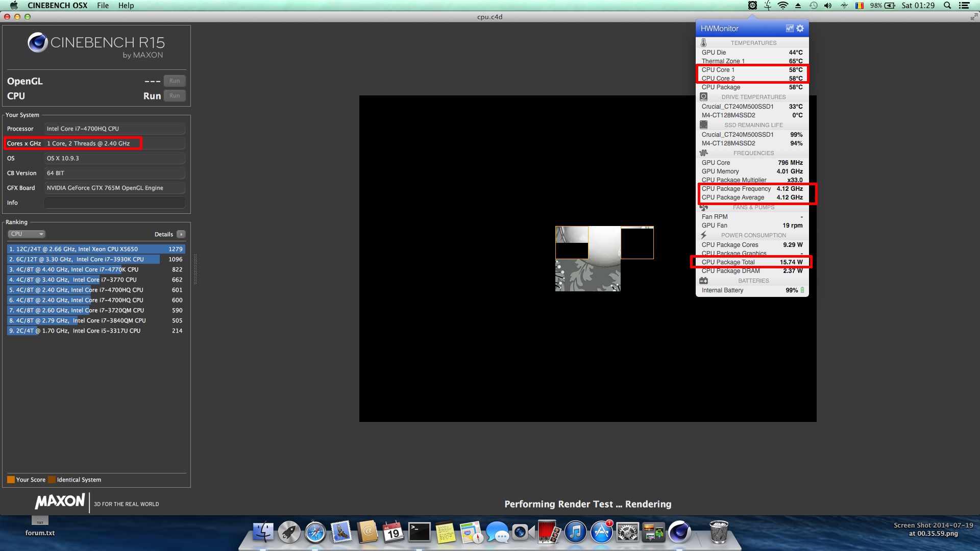Expand ranking Details arrow
This screenshot has height=551, width=980.
[x=181, y=234]
